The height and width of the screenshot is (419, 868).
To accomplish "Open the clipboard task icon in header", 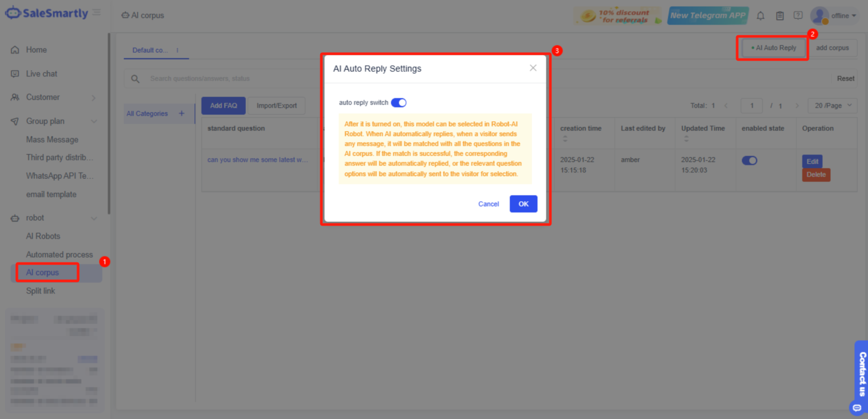I will [779, 16].
